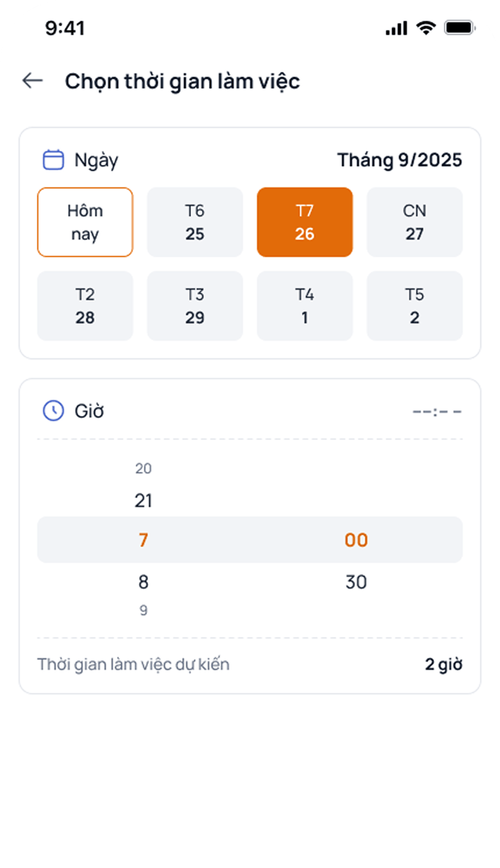The width and height of the screenshot is (500, 868).
Task: Choose CN 27 as working date
Action: [414, 222]
